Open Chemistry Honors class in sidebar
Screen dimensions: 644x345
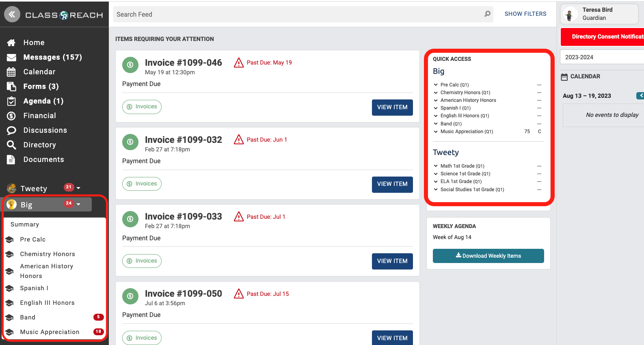[48, 254]
